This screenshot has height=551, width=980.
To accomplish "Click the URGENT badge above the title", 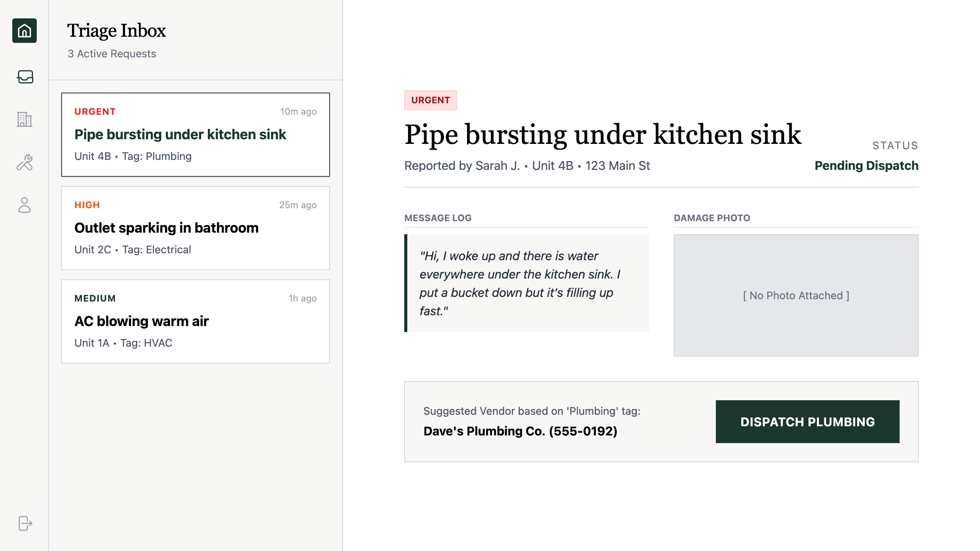I will pyautogui.click(x=430, y=100).
